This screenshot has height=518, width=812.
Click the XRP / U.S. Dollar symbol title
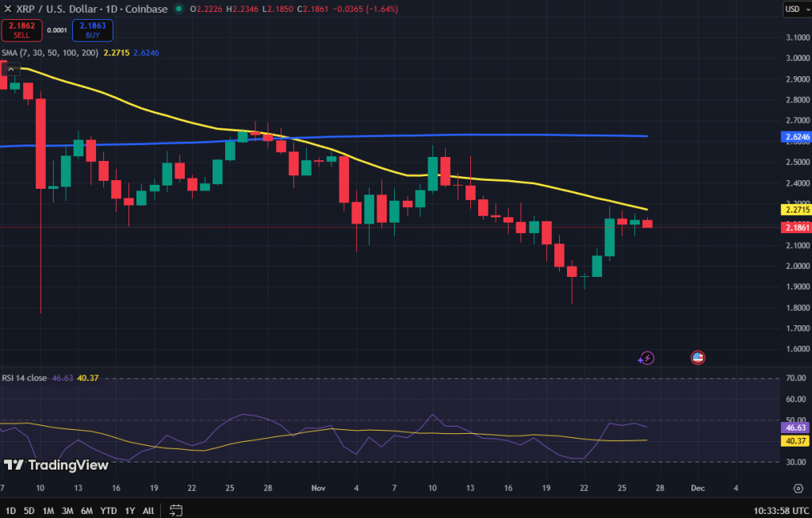tap(57, 9)
